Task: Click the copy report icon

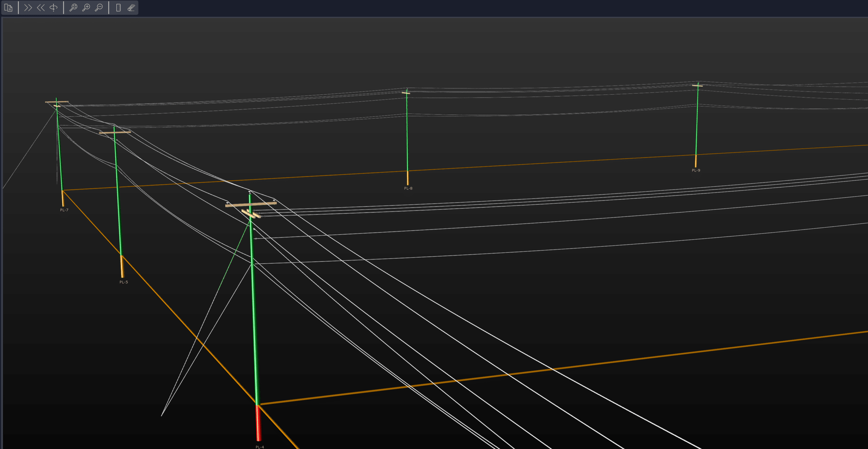Action: pyautogui.click(x=9, y=7)
